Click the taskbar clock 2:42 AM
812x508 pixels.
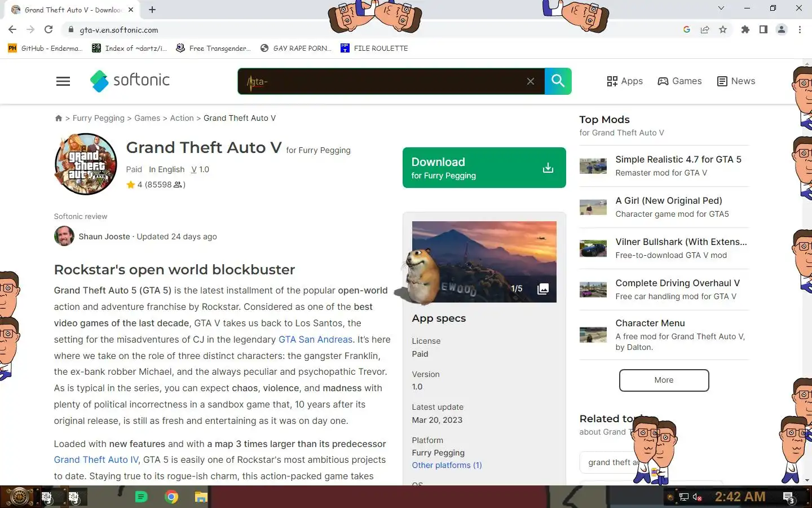(740, 497)
